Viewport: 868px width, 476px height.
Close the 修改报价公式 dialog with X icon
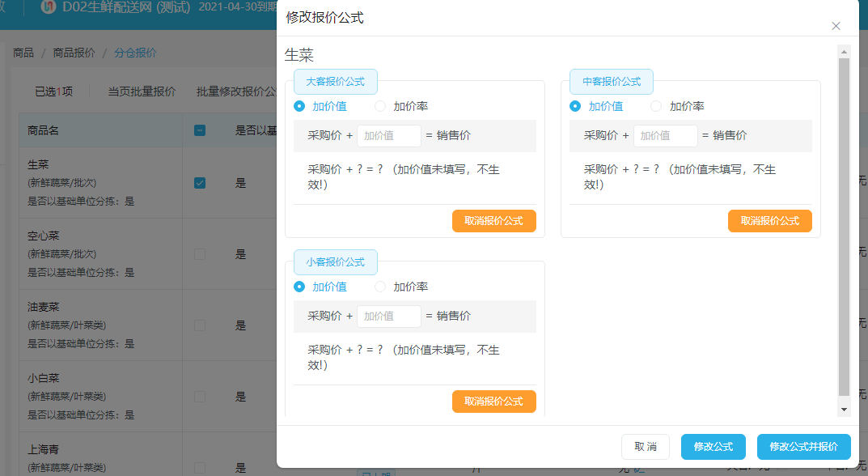[x=836, y=26]
